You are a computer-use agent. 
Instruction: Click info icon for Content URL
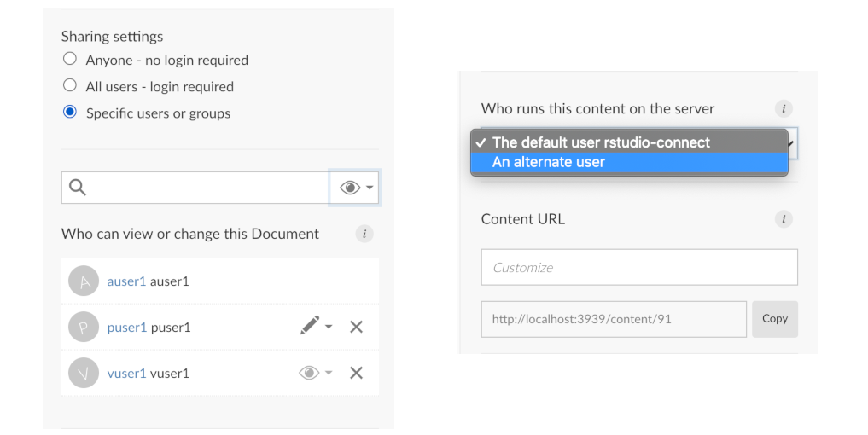784,219
